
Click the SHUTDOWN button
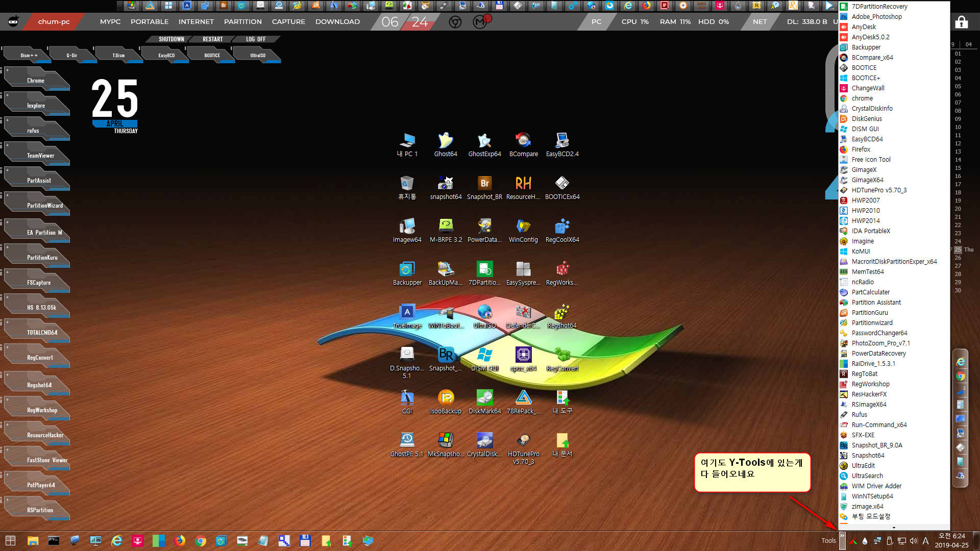[171, 39]
